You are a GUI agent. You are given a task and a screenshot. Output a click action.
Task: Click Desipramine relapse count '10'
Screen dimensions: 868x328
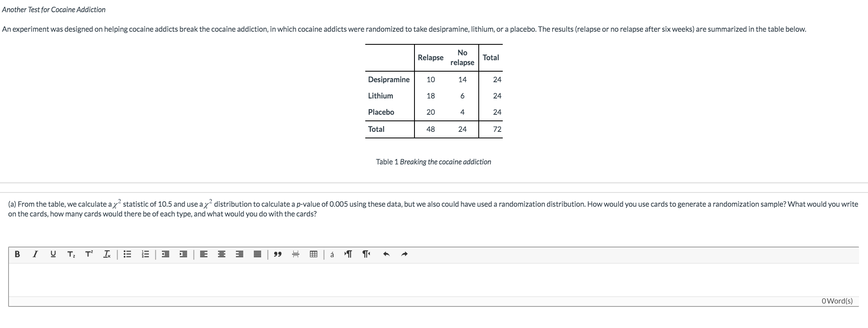pyautogui.click(x=431, y=80)
